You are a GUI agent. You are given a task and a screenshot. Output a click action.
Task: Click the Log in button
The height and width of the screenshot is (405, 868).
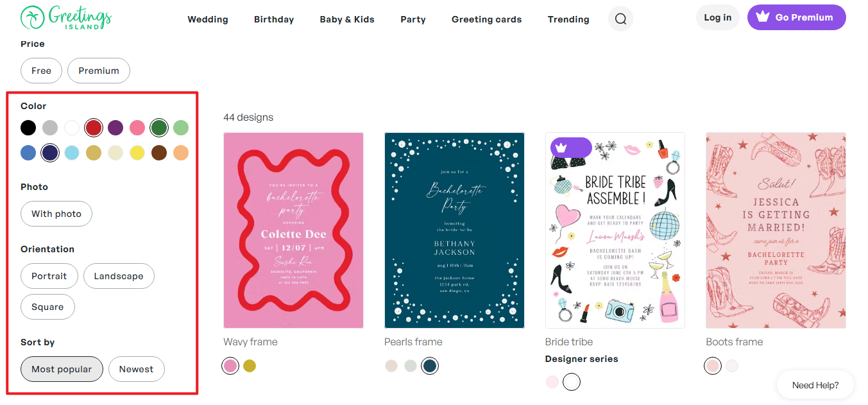pos(717,17)
